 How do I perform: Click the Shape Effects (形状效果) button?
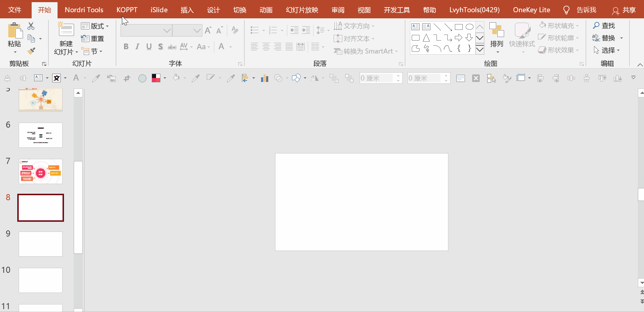[559, 50]
